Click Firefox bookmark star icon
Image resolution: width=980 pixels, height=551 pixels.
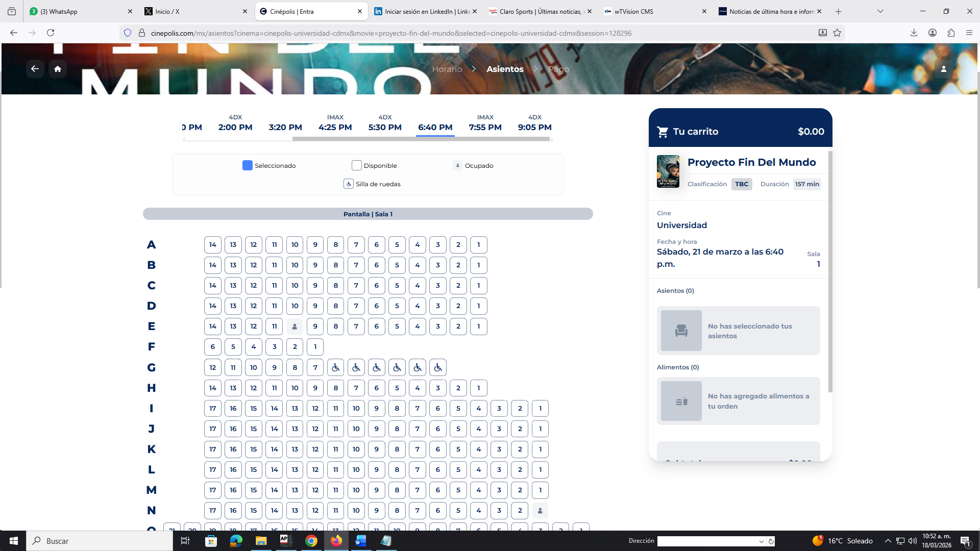[x=837, y=33]
